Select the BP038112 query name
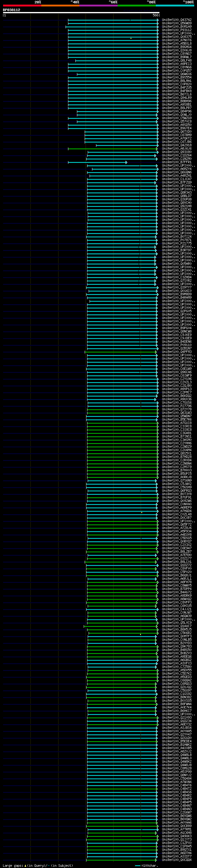Image resolution: width=197 pixels, height=868 pixels. (11, 10)
